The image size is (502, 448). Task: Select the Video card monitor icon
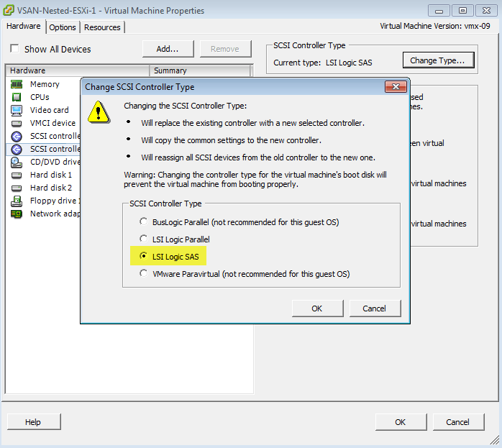click(x=17, y=110)
